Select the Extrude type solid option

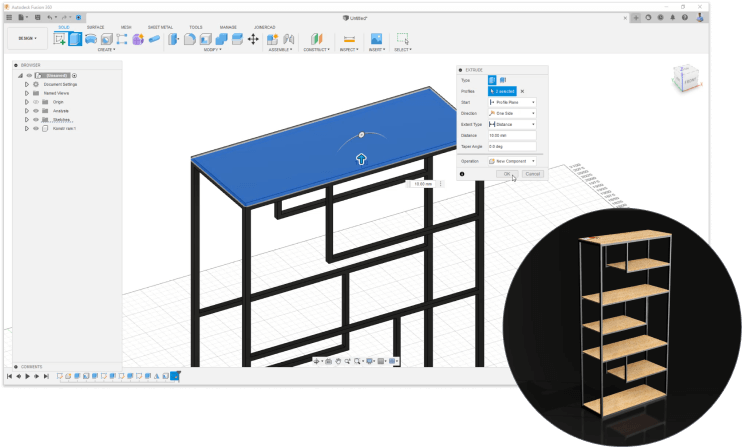tap(492, 80)
